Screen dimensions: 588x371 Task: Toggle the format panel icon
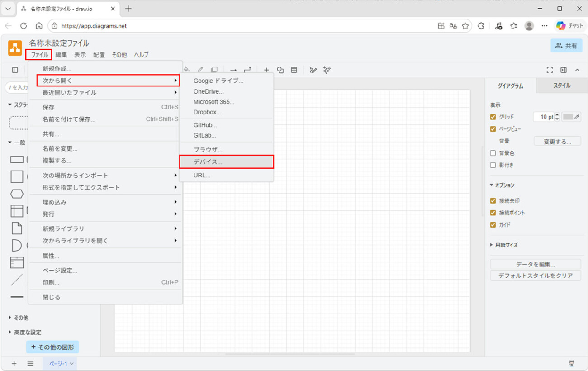[x=564, y=70]
